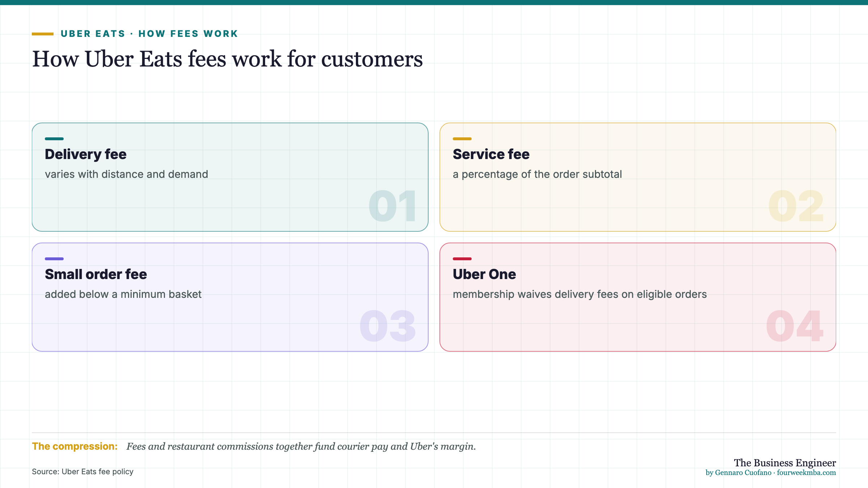Click 'added below a minimum basket' text
The width and height of the screenshot is (868, 488).
click(123, 294)
